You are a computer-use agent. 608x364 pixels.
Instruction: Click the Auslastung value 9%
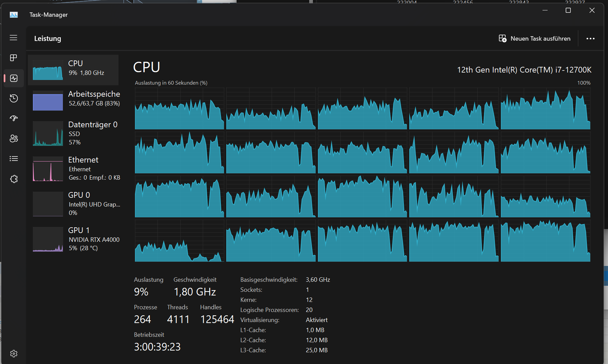click(141, 292)
